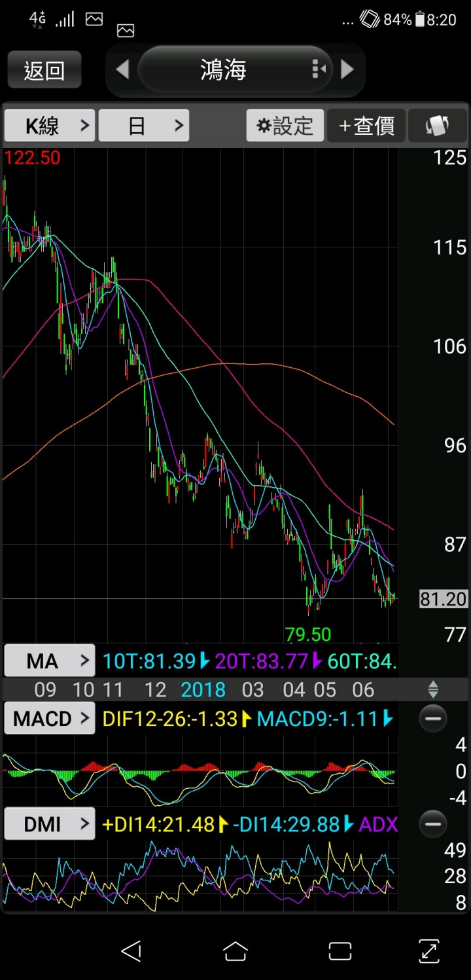Tap the 返回 back button
471x980 pixels.
click(44, 69)
